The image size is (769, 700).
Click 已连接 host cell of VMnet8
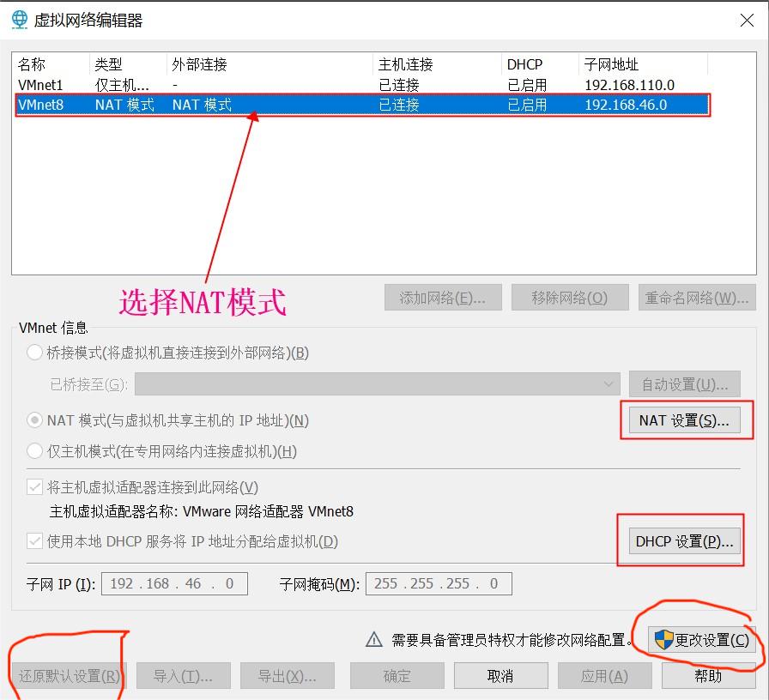tap(399, 105)
